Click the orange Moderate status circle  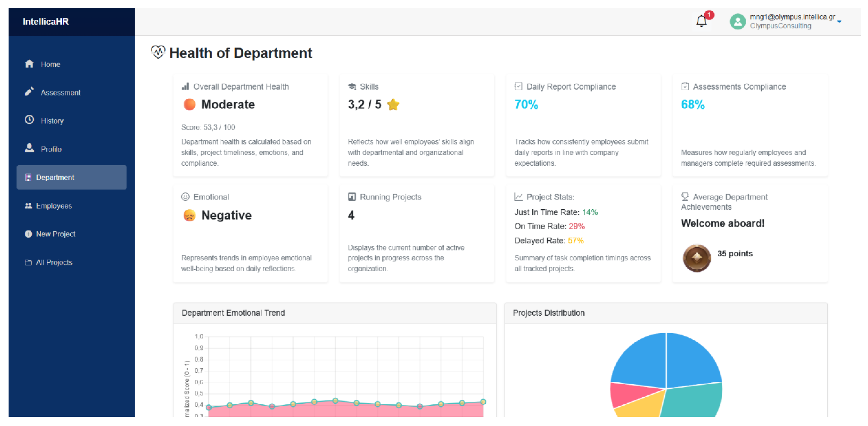189,104
